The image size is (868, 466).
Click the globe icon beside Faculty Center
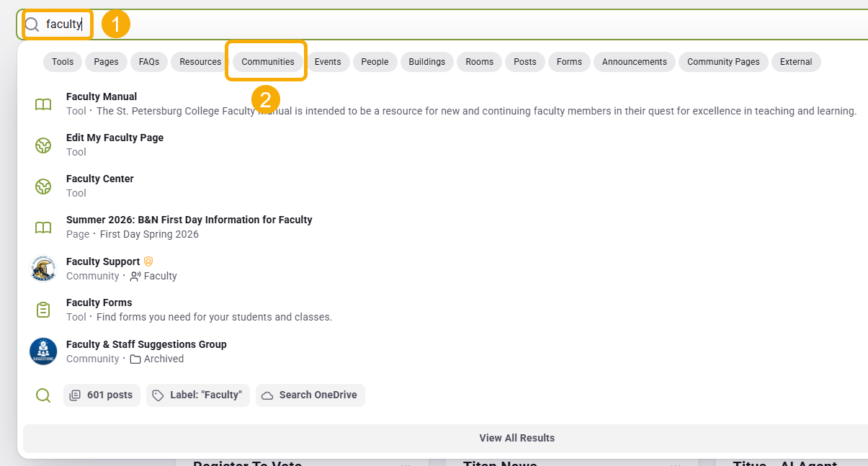(x=43, y=187)
